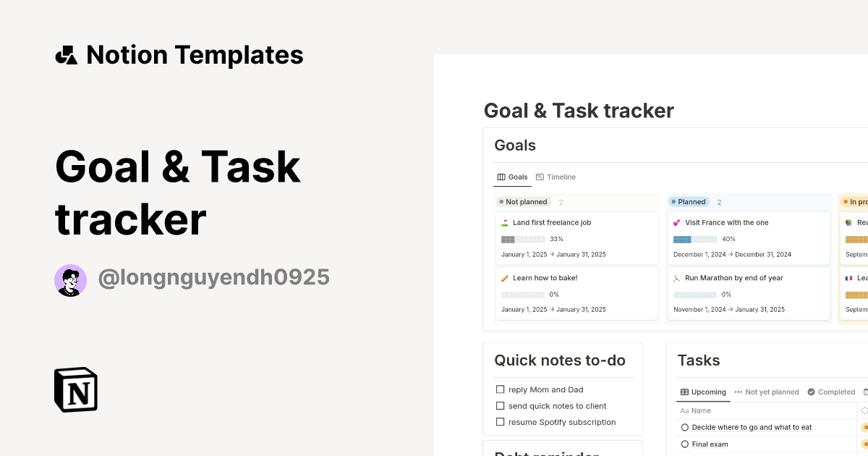This screenshot has height=456, width=868.
Task: Click the croissant emoji on baking goal
Action: pos(504,277)
